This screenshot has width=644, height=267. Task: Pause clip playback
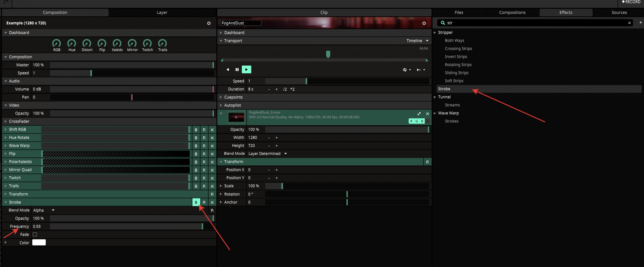(x=237, y=70)
